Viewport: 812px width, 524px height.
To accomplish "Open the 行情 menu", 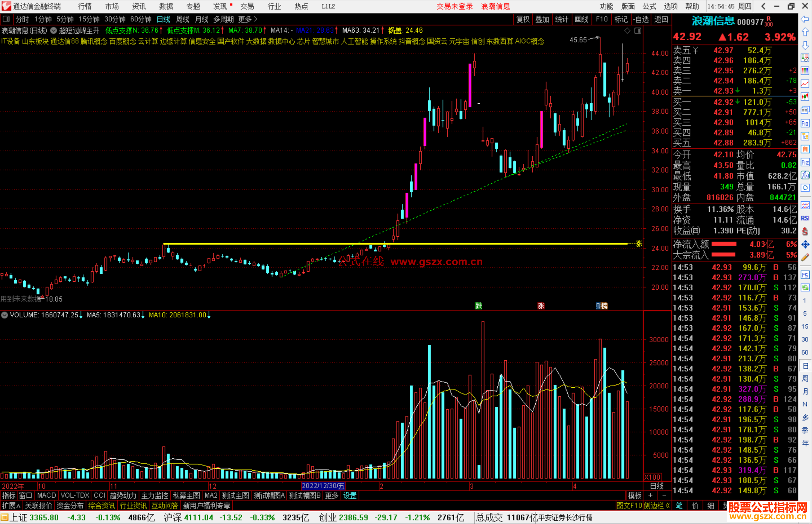I will 85,6.
